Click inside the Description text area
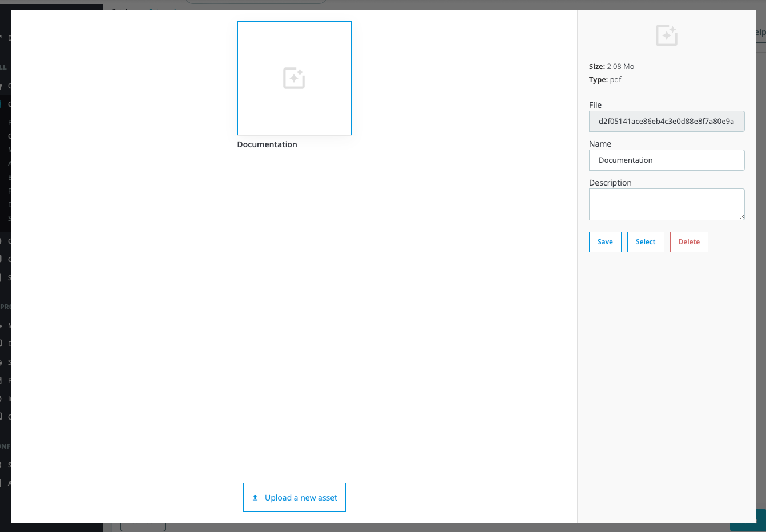Screen dimensions: 766x532 (x=666, y=204)
